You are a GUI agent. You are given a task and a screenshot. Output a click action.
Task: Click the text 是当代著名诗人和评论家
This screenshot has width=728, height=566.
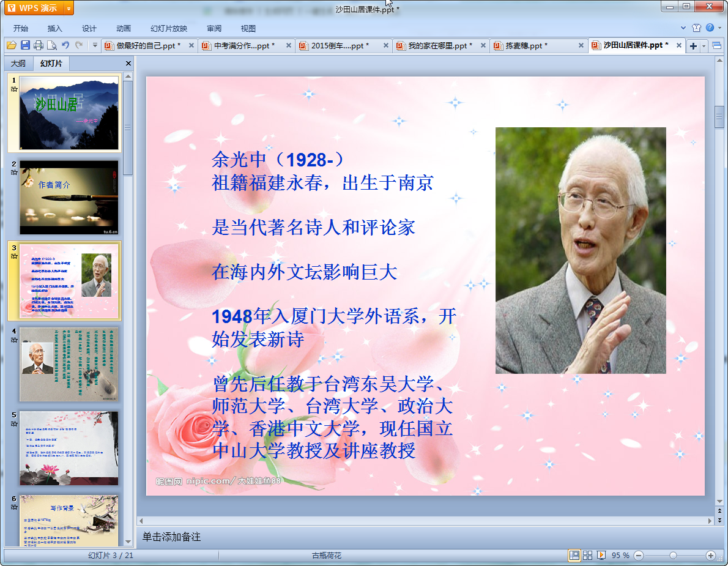click(313, 228)
